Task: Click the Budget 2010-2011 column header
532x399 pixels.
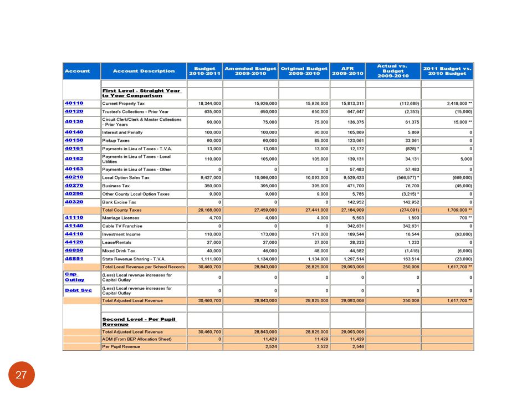Action: [204, 71]
